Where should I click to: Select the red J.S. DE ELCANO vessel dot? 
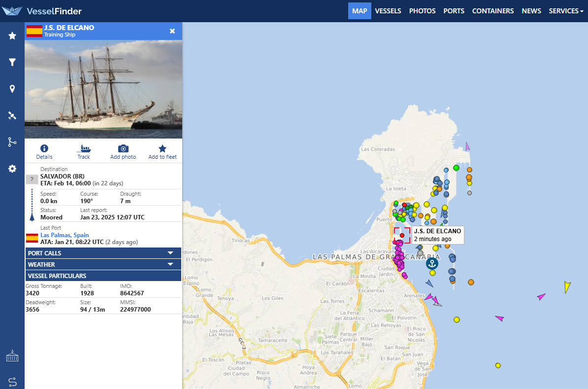(x=402, y=236)
